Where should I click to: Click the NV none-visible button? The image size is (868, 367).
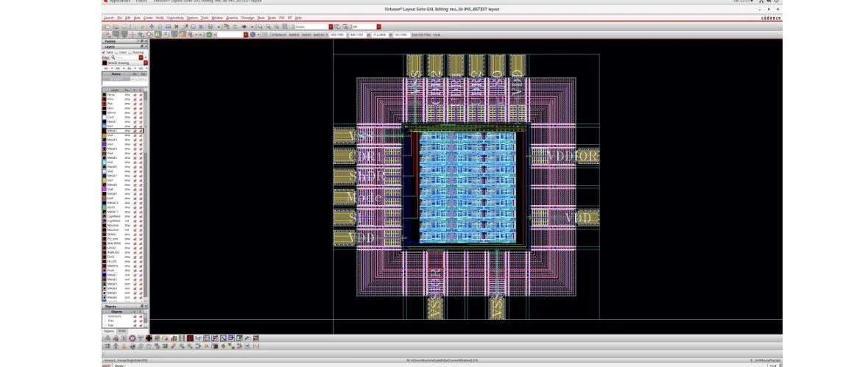[x=117, y=68]
